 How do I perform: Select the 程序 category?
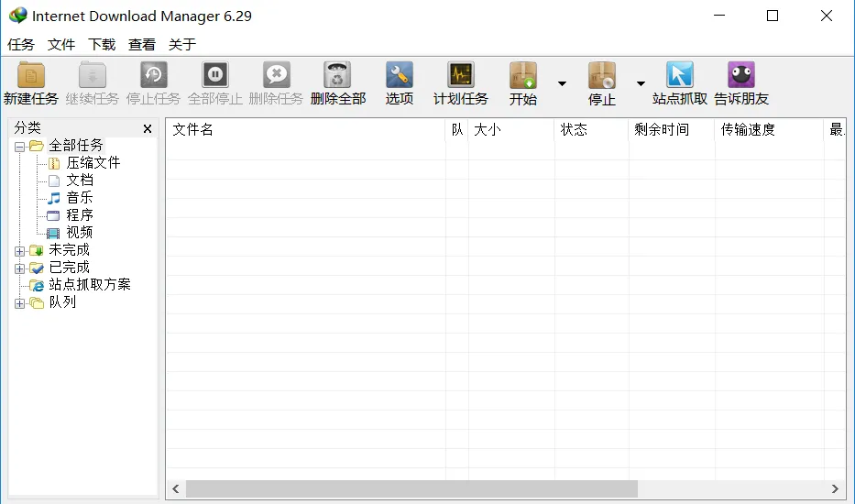(80, 215)
